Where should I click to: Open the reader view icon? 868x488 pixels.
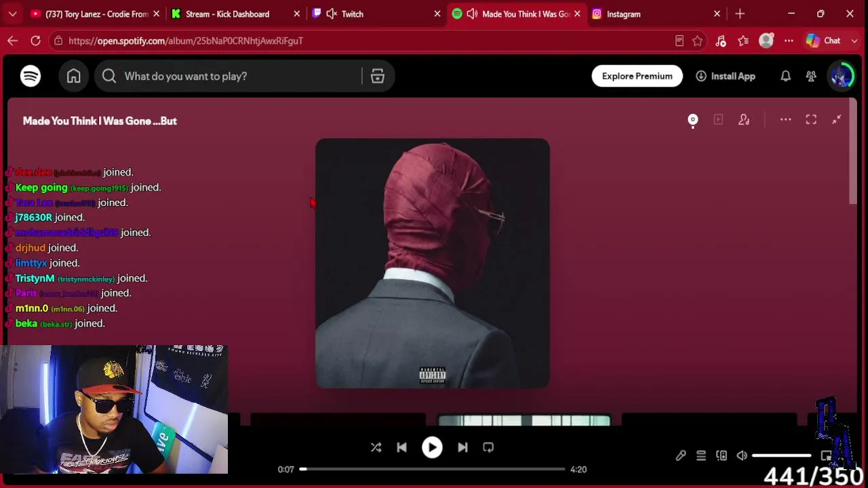679,41
